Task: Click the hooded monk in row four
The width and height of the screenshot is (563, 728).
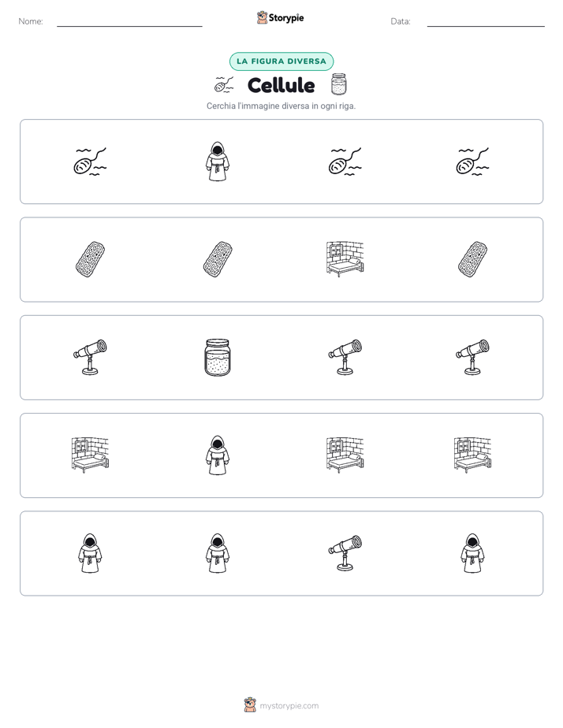Action: click(218, 455)
